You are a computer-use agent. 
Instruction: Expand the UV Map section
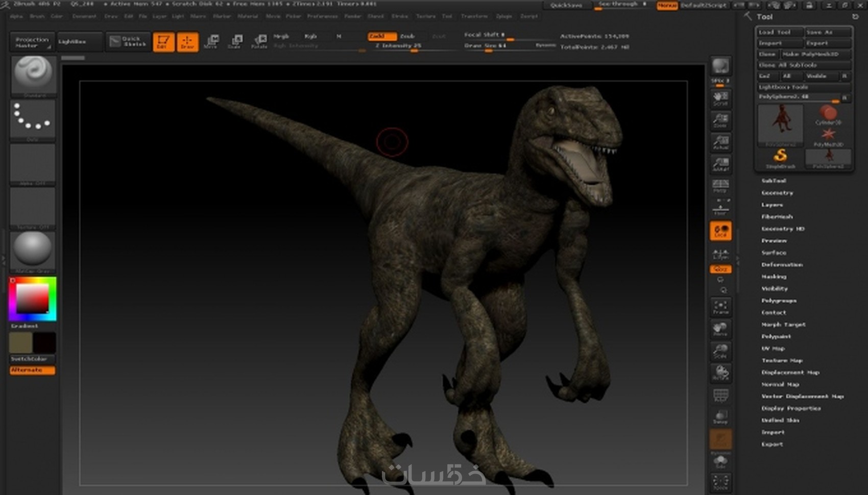[x=773, y=349]
